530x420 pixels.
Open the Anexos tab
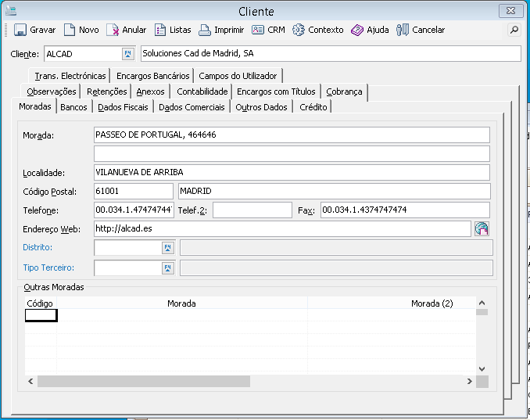150,92
